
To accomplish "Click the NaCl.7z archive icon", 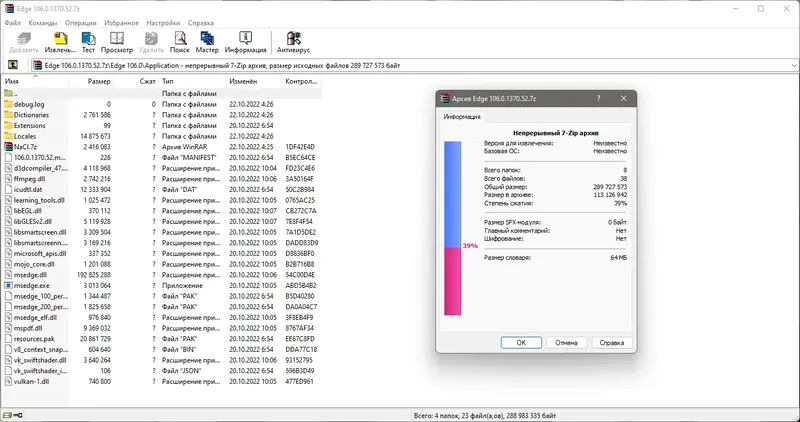I will pyautogui.click(x=8, y=147).
